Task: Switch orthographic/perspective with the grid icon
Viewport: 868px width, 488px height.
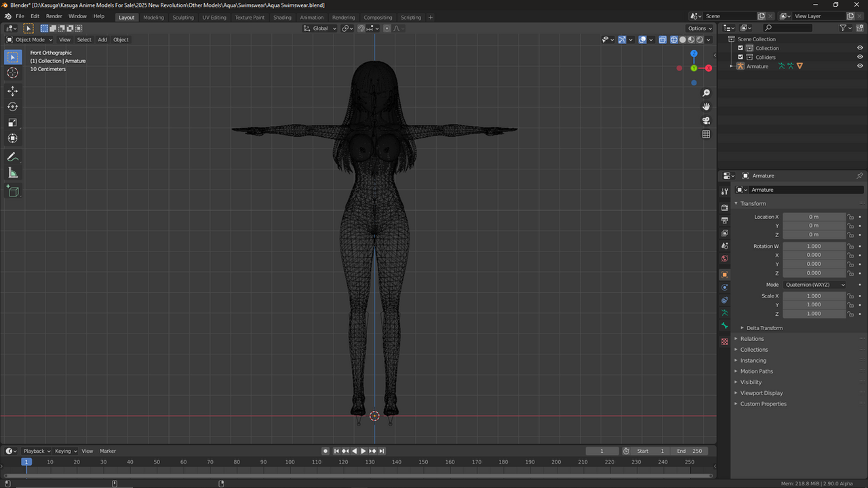Action: tap(706, 134)
